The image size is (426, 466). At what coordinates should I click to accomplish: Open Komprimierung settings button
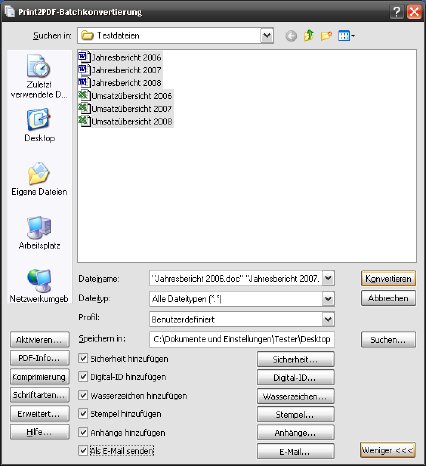(x=40, y=377)
